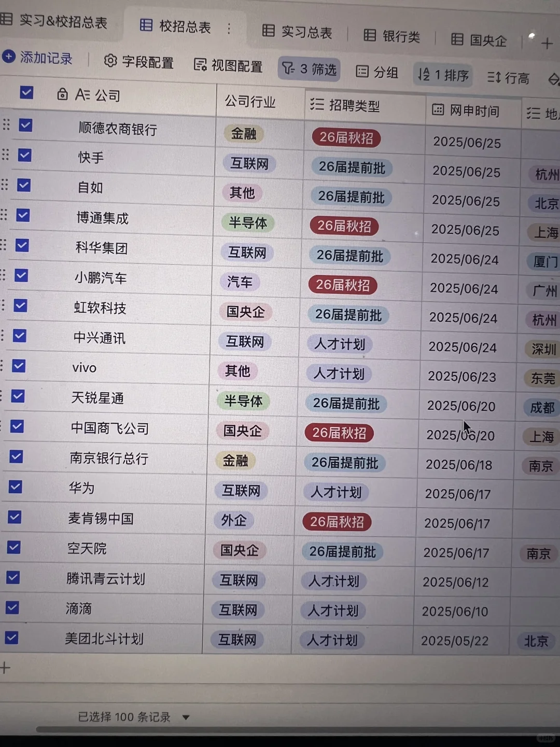The height and width of the screenshot is (747, 560).
Task: Uncheck the 快手 row checkbox
Action: coord(24,155)
